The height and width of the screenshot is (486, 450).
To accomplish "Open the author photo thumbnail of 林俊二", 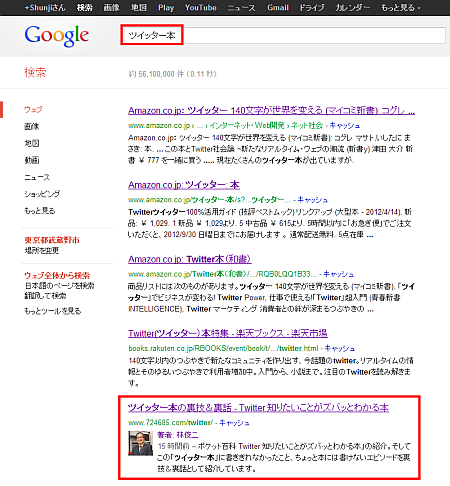I will (x=140, y=443).
